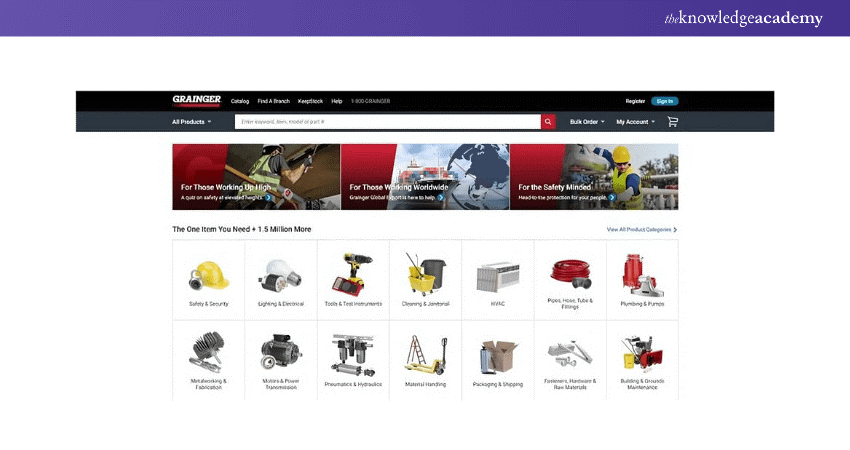Expand the My Account dropdown
The width and height of the screenshot is (850, 450).
point(635,122)
